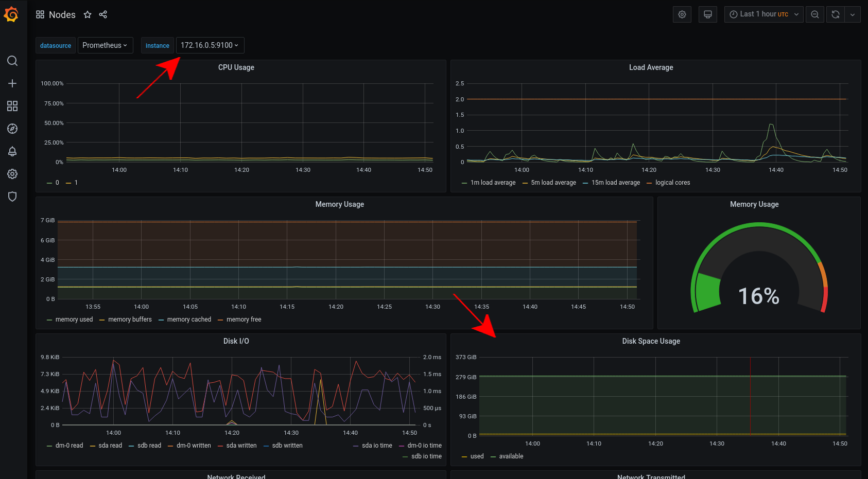
Task: Open Server Admin via the shield icon
Action: pyautogui.click(x=12, y=197)
